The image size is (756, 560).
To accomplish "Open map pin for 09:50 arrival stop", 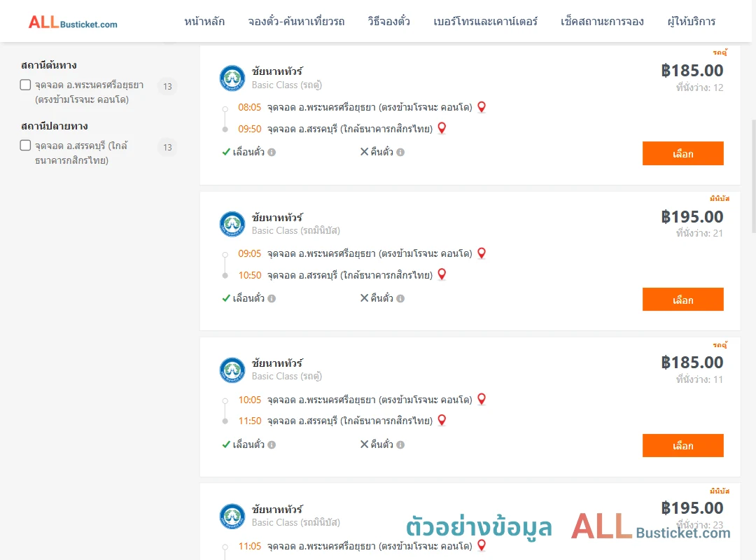I will [442, 128].
